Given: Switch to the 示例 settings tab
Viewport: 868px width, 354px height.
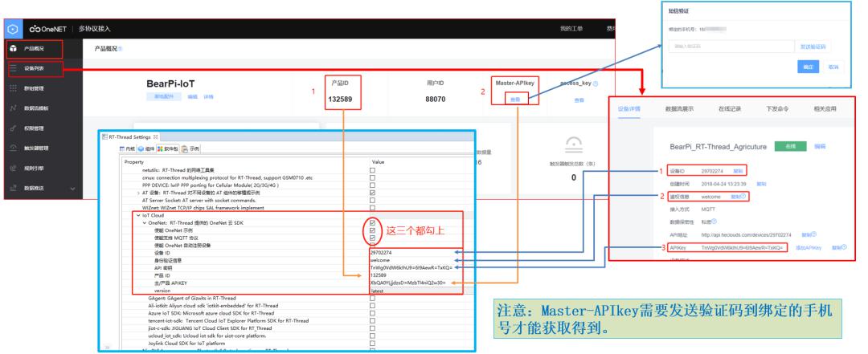Looking at the screenshot, I should click(191, 149).
